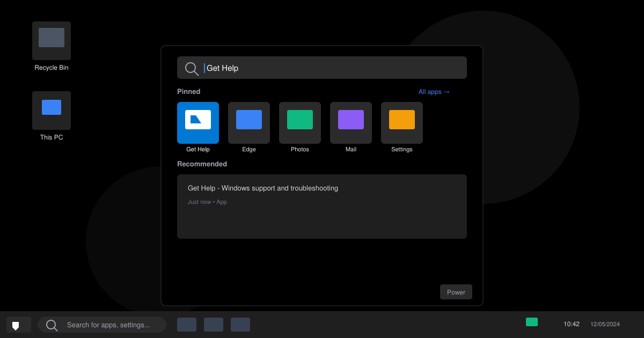Click the Start button on taskbar
Screen dimensions: 644x338
click(x=19, y=325)
